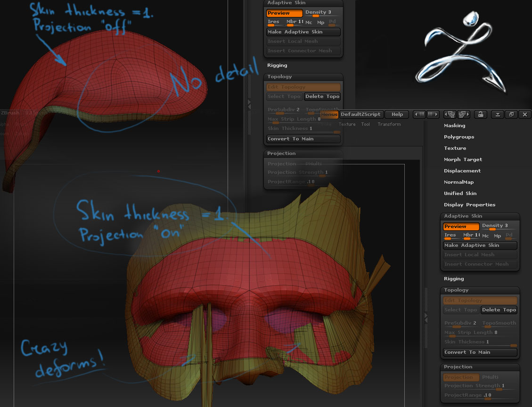Click Insert Local Mesh in the lower panel
532x407 pixels.
pyautogui.click(x=480, y=255)
